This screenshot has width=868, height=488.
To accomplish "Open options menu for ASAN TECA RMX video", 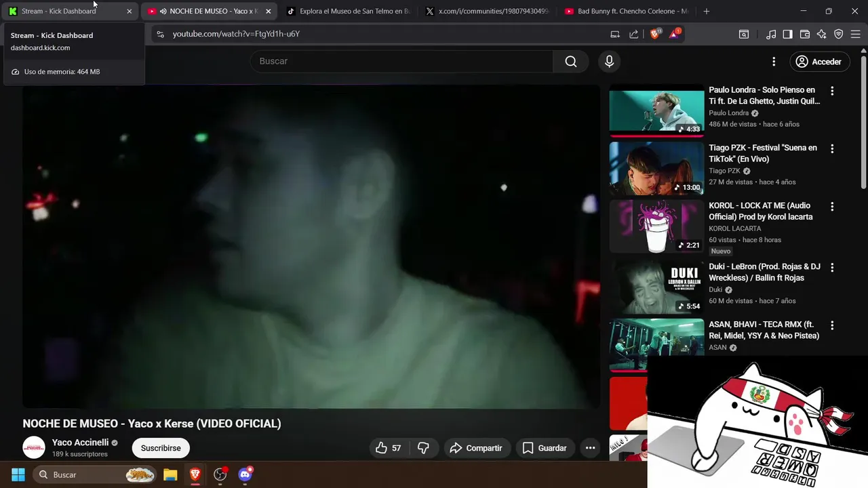I will click(832, 325).
